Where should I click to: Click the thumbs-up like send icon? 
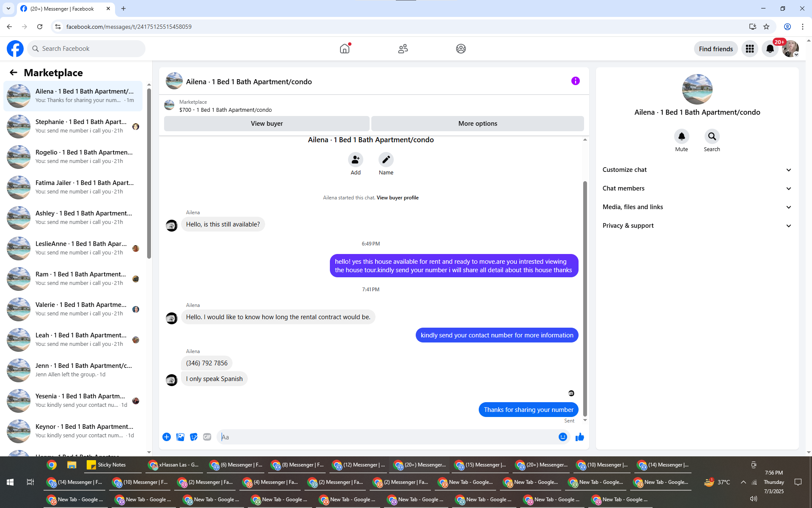click(579, 437)
